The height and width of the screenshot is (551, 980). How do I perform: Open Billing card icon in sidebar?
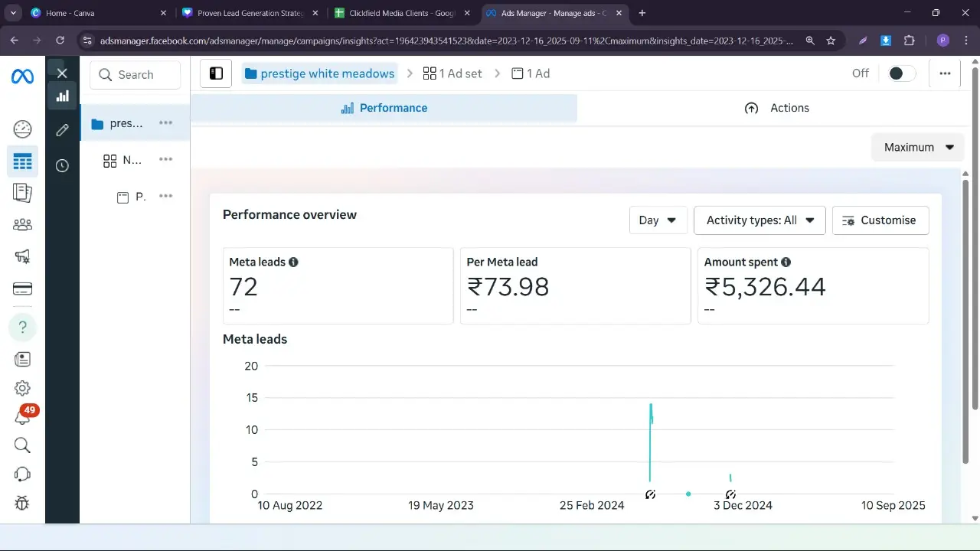tap(22, 289)
